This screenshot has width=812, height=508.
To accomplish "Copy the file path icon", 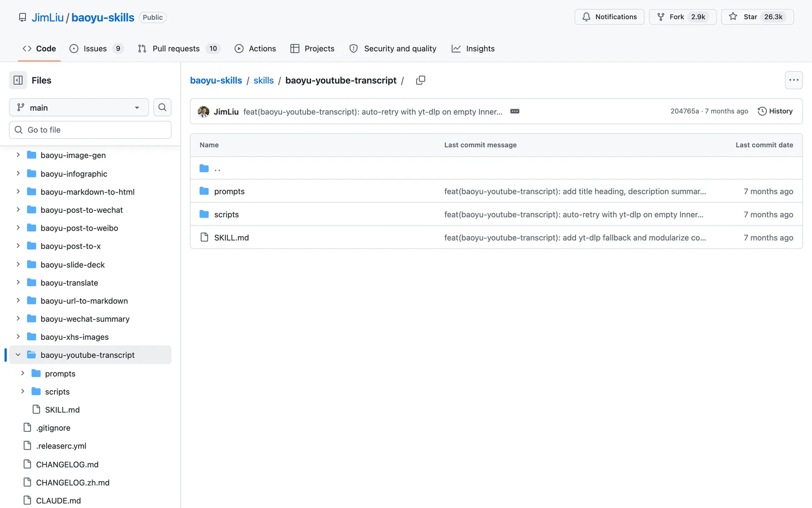I will (x=421, y=80).
